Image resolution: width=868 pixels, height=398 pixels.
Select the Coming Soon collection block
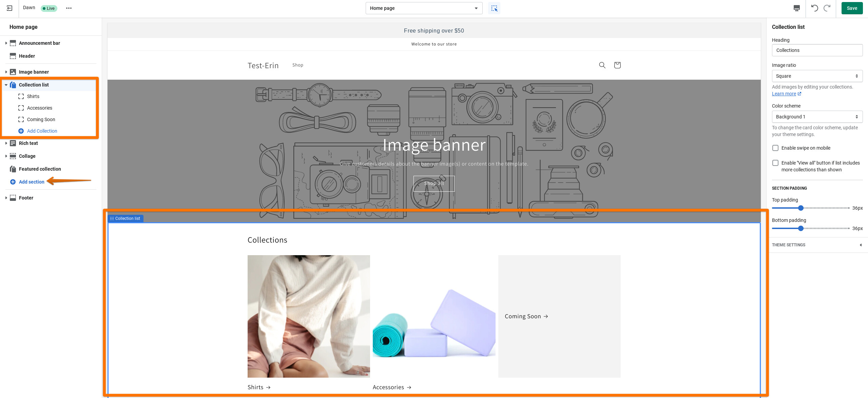(41, 119)
